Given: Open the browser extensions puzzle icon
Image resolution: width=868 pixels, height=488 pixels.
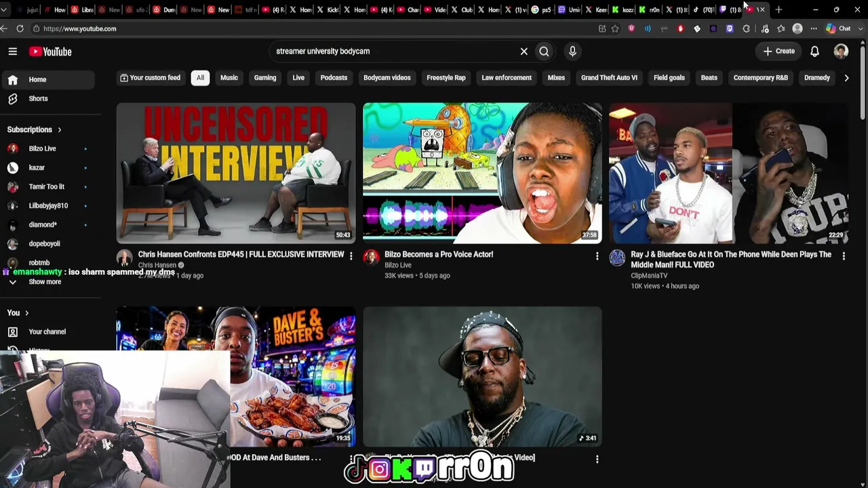Looking at the screenshot, I should tap(747, 28).
